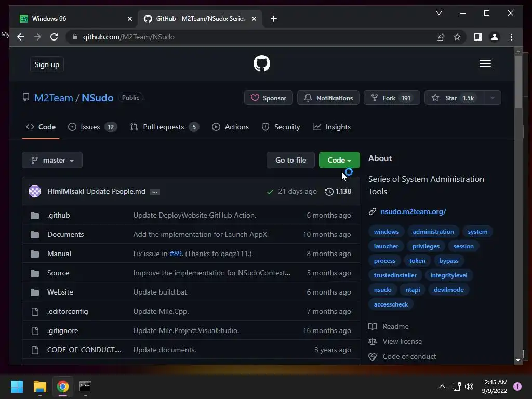
Task: Open the hamburger navigation menu
Action: (x=485, y=63)
